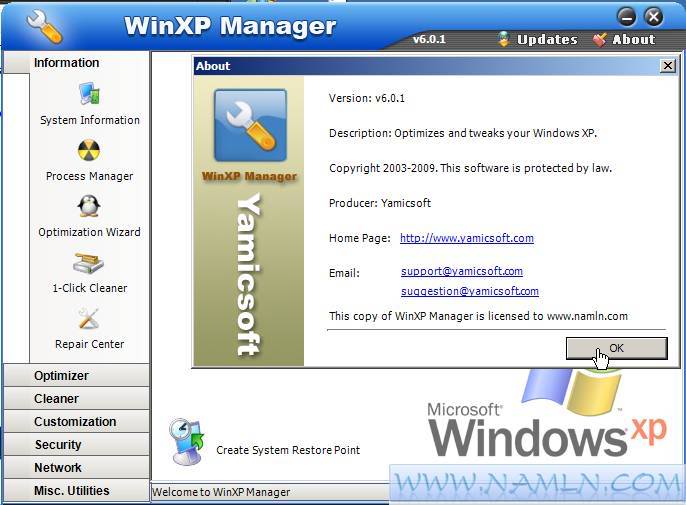Open the About header text
The image size is (686, 505).
click(x=634, y=39)
